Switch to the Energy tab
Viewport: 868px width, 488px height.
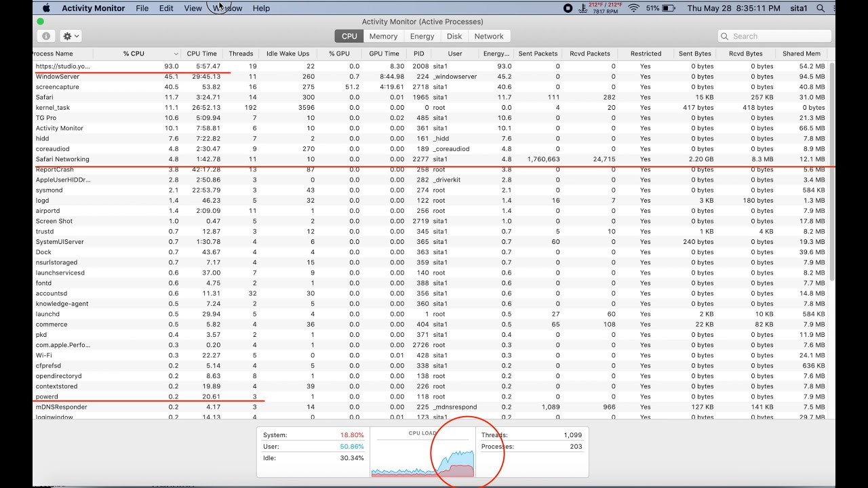pyautogui.click(x=422, y=36)
